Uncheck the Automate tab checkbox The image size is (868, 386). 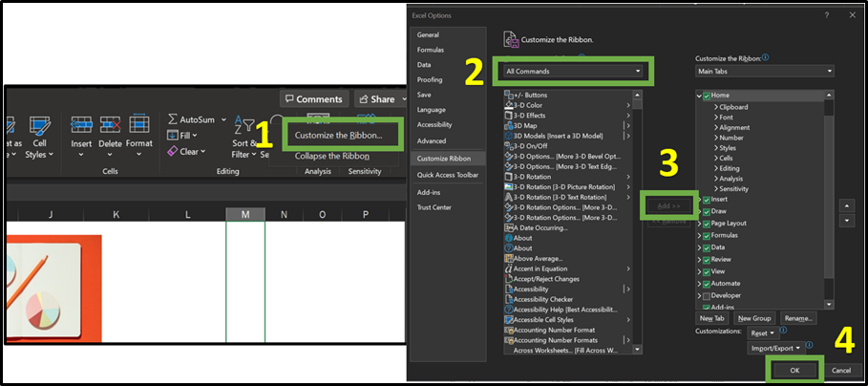click(707, 284)
